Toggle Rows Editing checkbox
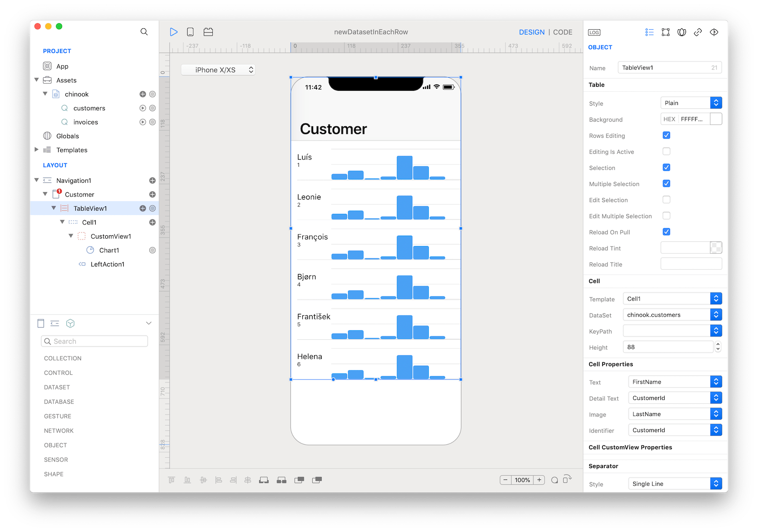This screenshot has height=532, width=758. click(667, 135)
